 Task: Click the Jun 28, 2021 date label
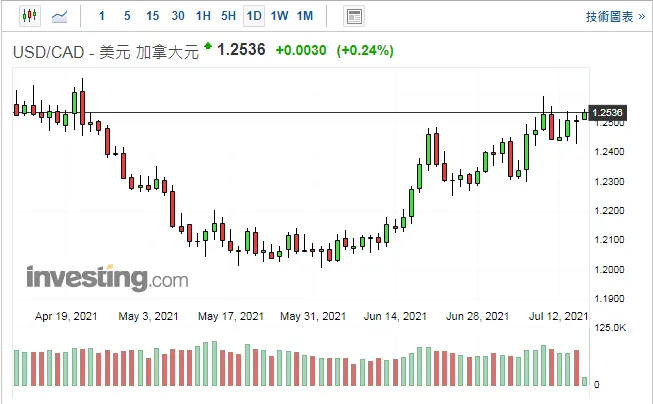478,317
